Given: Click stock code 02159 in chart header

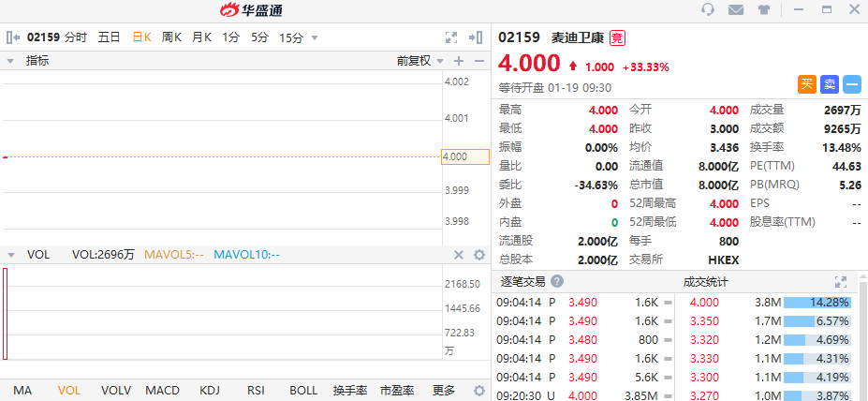Looking at the screenshot, I should click(x=44, y=37).
